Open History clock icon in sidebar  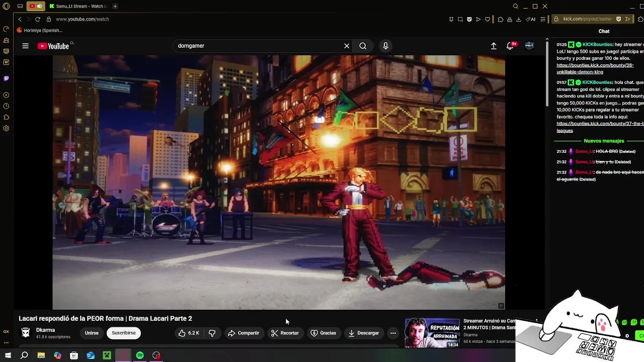[x=6, y=106]
